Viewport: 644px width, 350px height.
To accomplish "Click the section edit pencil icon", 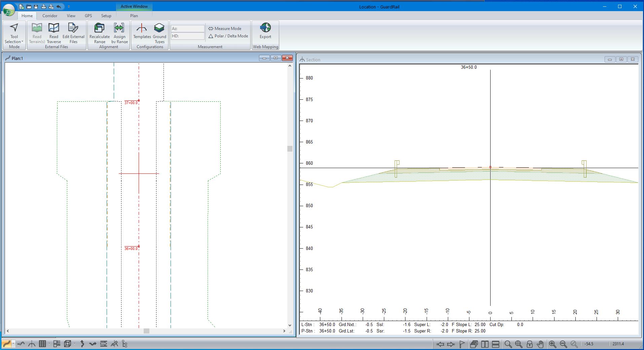I will [x=114, y=344].
